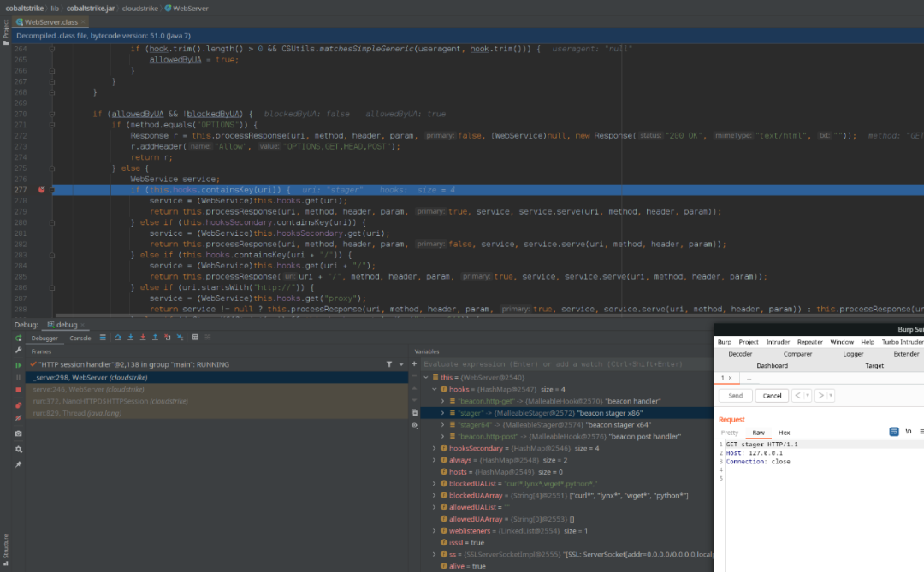Image resolution: width=924 pixels, height=572 pixels.
Task: Select frame run:372, NanoHTTPD$HTTPSession
Action: [216, 401]
